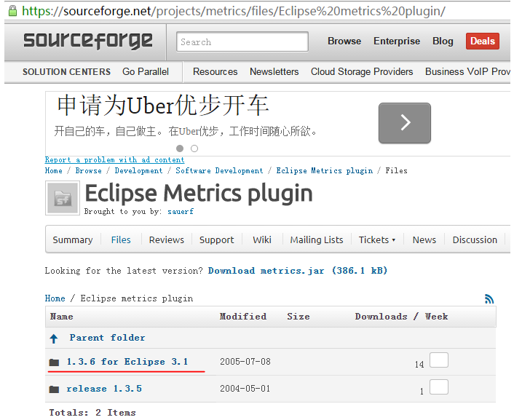Click the downloads box for release 1.3.5 row
This screenshot has width=514, height=420.
pyautogui.click(x=438, y=387)
